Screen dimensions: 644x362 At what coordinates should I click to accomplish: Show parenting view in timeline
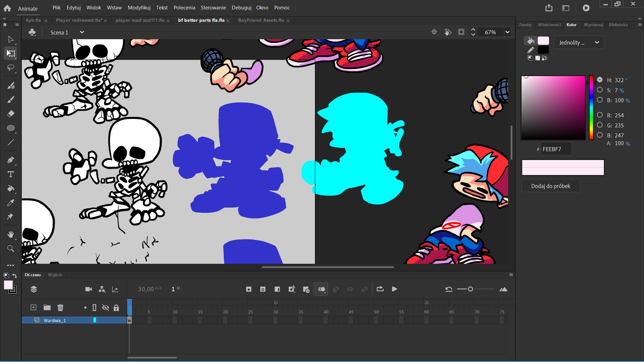point(102,289)
